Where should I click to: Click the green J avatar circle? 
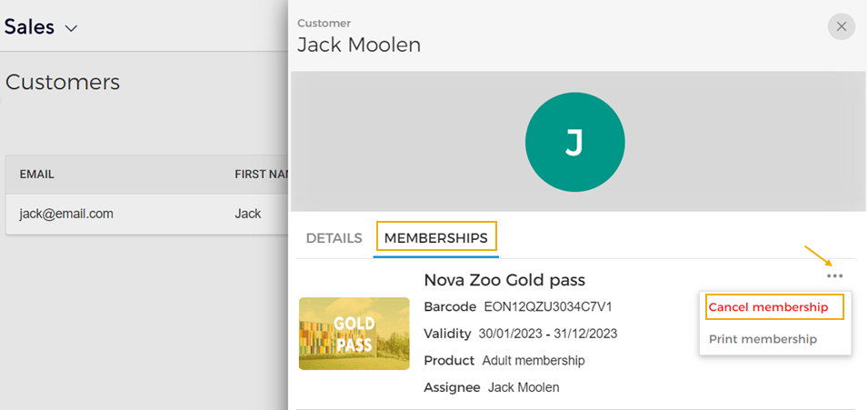574,142
